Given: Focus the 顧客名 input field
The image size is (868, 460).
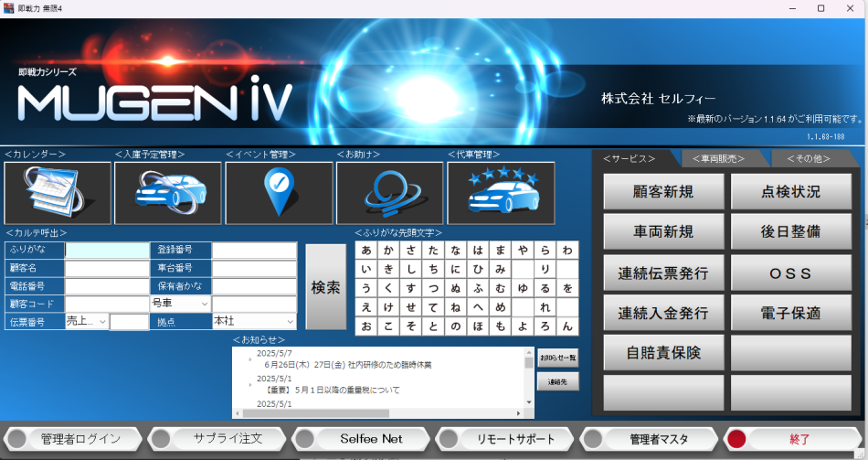Looking at the screenshot, I should (108, 268).
